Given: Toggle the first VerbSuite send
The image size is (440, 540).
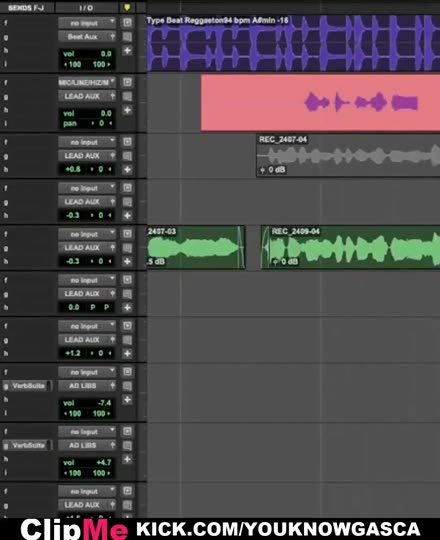Looking at the screenshot, I should coord(28,386).
